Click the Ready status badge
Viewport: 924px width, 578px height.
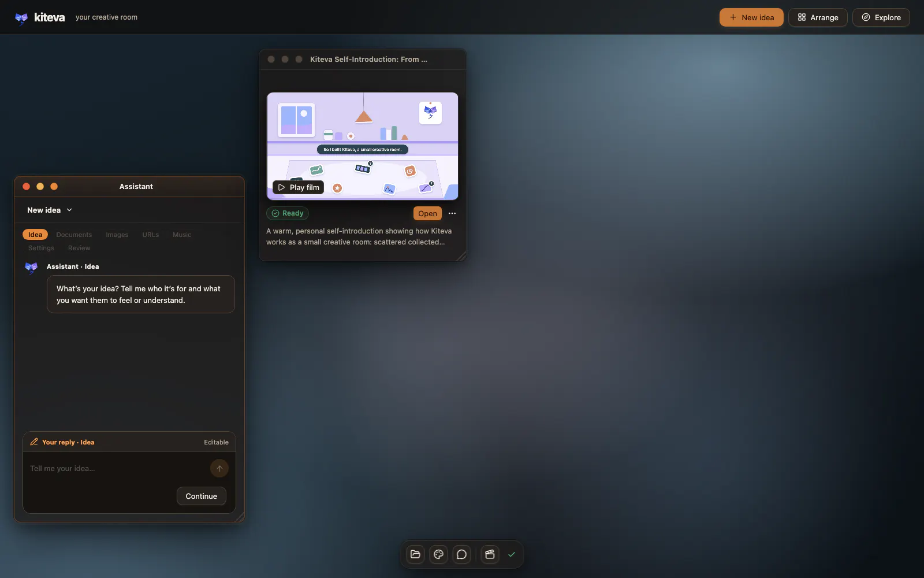pos(288,213)
